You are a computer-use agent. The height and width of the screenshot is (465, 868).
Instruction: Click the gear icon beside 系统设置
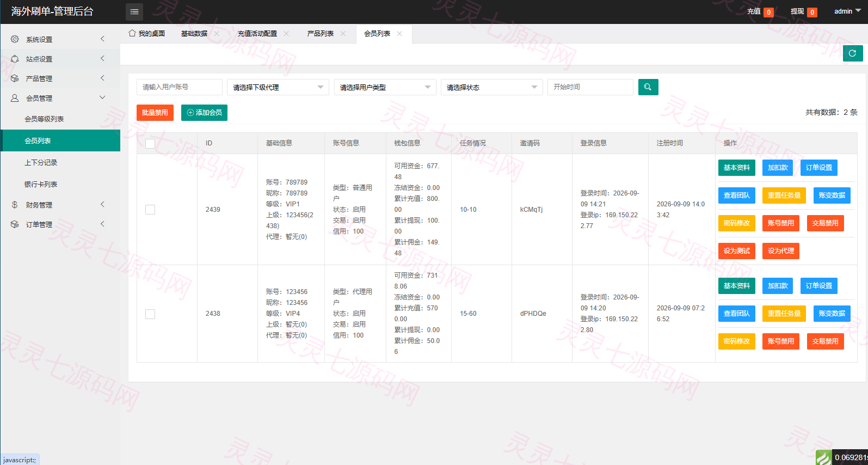[x=15, y=39]
